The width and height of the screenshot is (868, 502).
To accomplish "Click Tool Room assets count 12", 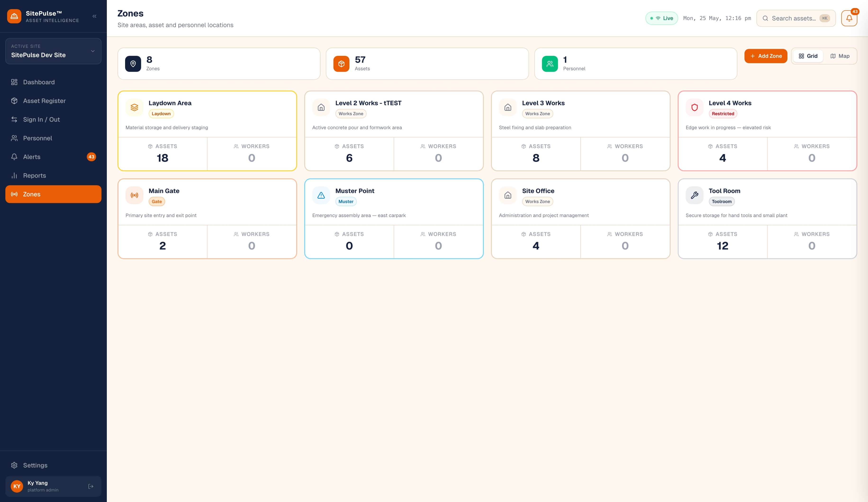I will coord(723,246).
